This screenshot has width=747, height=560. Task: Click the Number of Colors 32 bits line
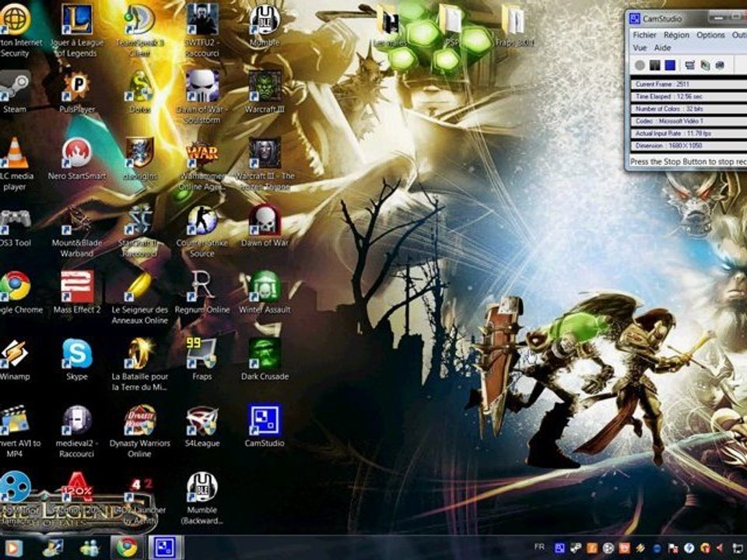coord(689,109)
